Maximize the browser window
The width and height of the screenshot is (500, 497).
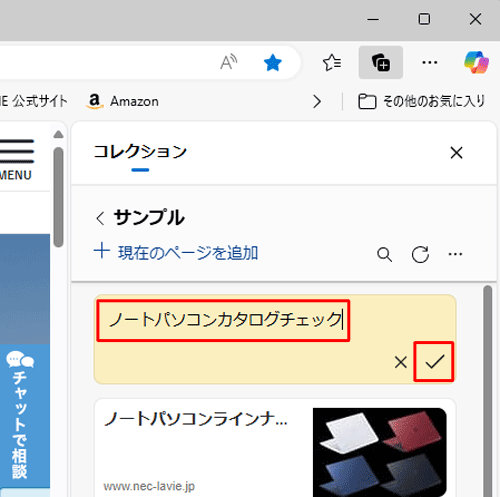(424, 19)
